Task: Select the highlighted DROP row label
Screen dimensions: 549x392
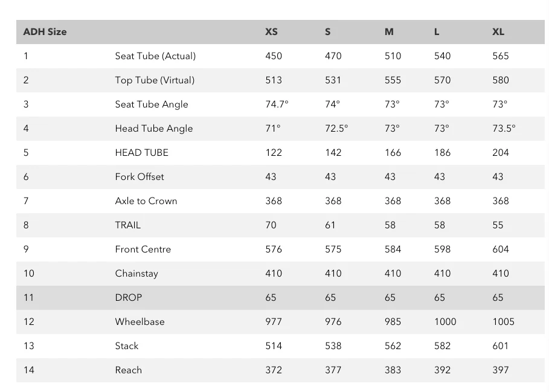Action: [x=129, y=297]
